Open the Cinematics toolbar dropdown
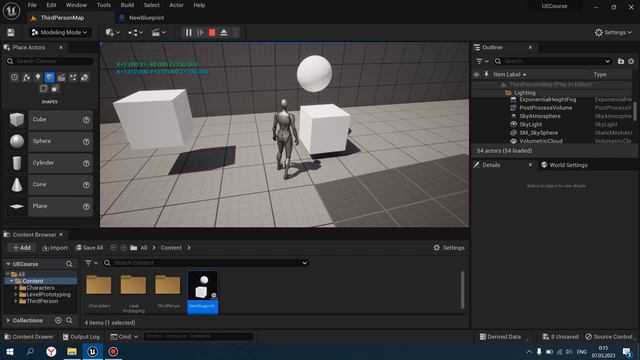Image resolution: width=640 pixels, height=360 pixels. click(x=158, y=32)
